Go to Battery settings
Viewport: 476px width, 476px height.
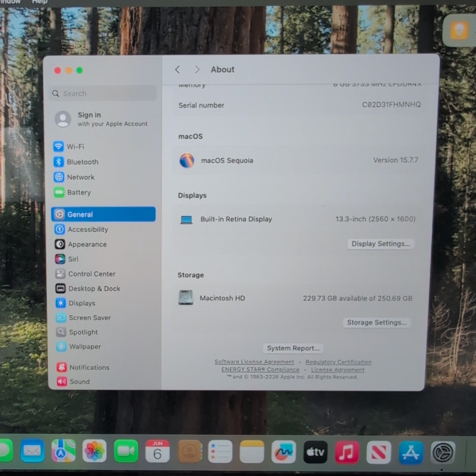tap(72, 192)
